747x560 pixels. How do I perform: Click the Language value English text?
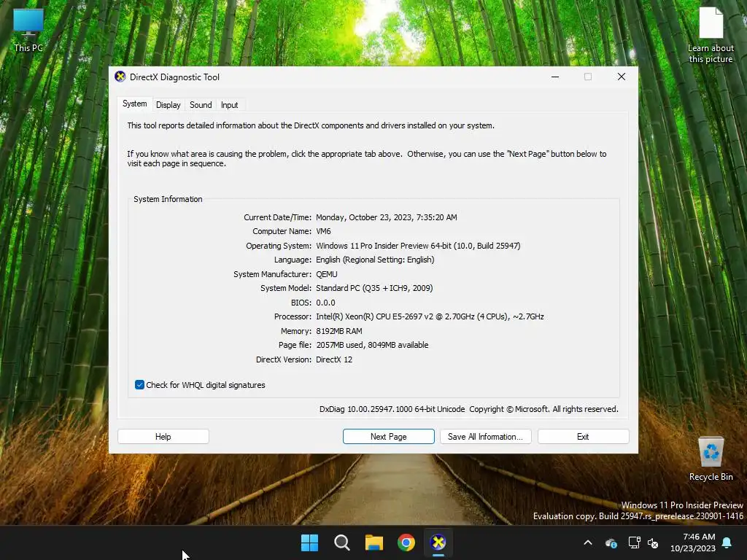point(375,260)
